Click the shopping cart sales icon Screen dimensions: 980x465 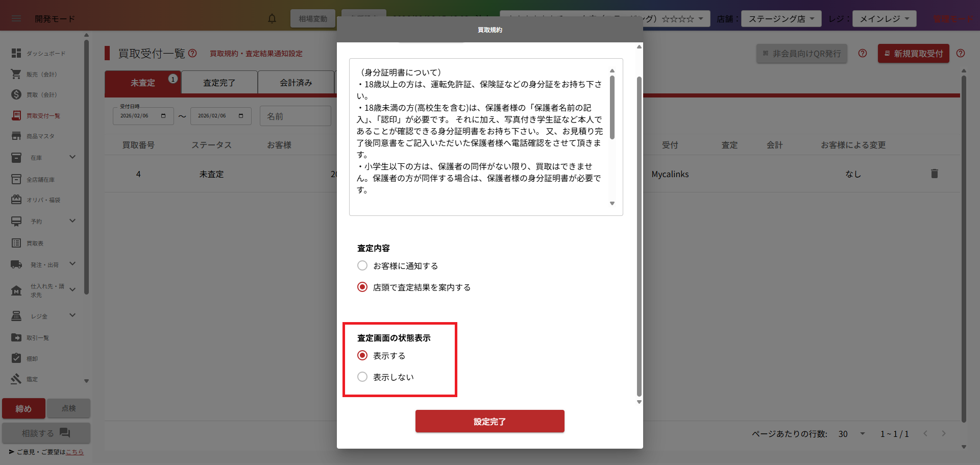pyautogui.click(x=16, y=74)
